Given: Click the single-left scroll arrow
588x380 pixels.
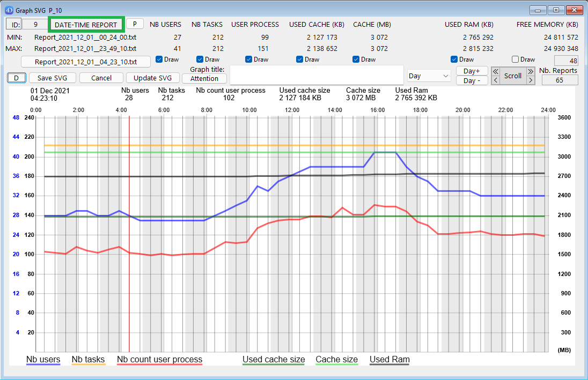Looking at the screenshot, I should coord(496,80).
